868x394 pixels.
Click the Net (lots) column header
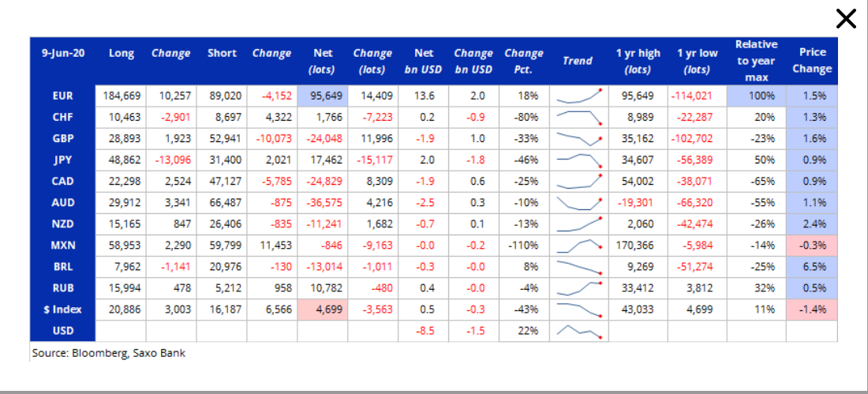(x=324, y=61)
